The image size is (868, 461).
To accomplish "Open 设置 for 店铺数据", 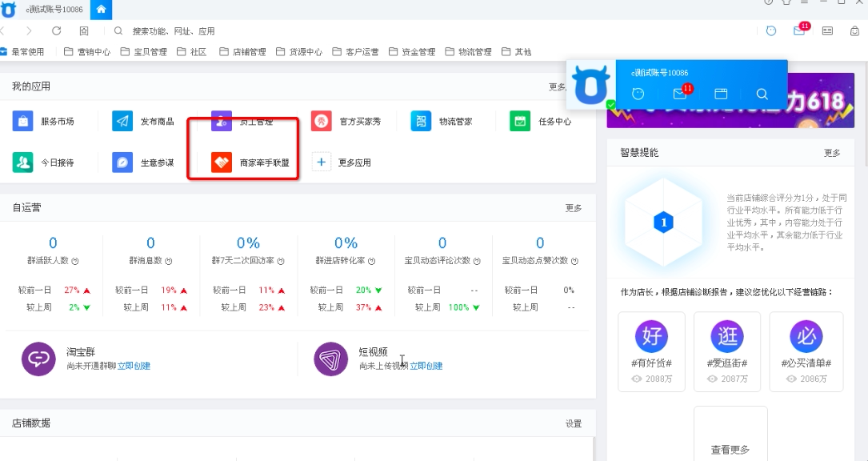I will tap(574, 423).
